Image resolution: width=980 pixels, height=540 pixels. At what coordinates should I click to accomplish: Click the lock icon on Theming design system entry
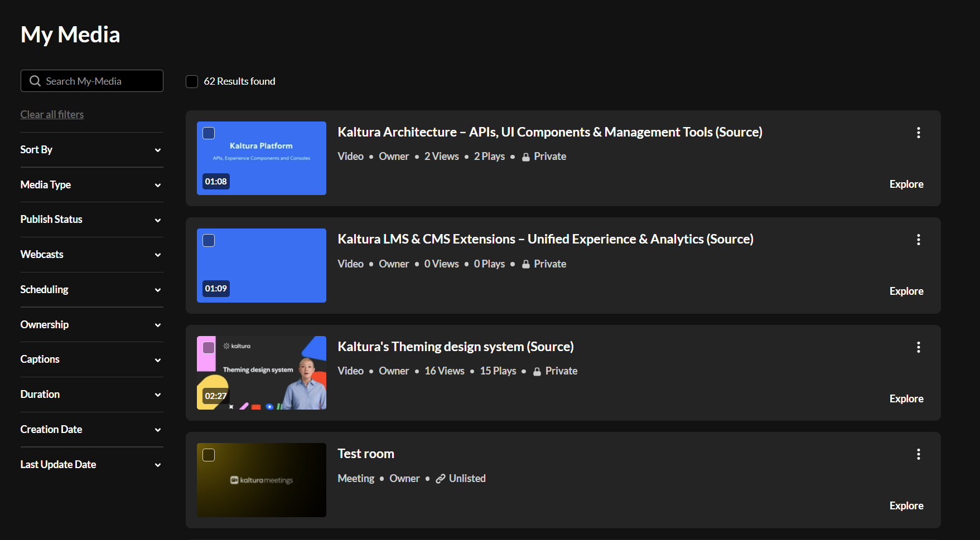pos(537,372)
